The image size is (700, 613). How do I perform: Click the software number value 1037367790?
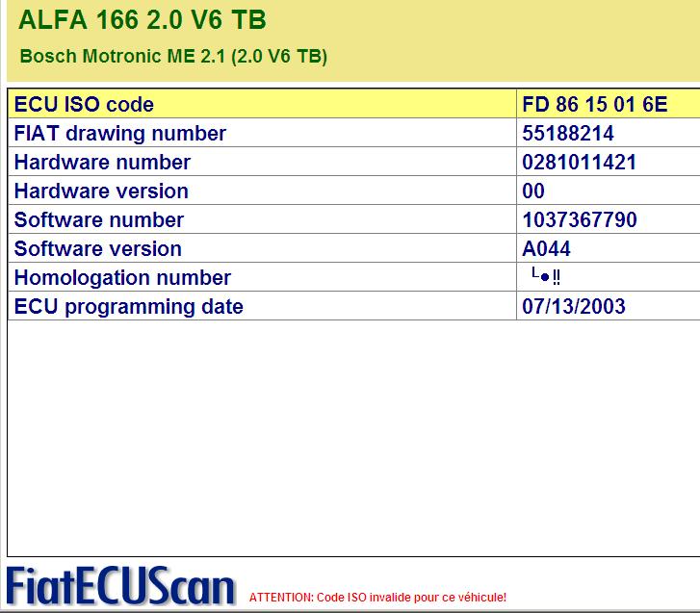[x=580, y=219]
